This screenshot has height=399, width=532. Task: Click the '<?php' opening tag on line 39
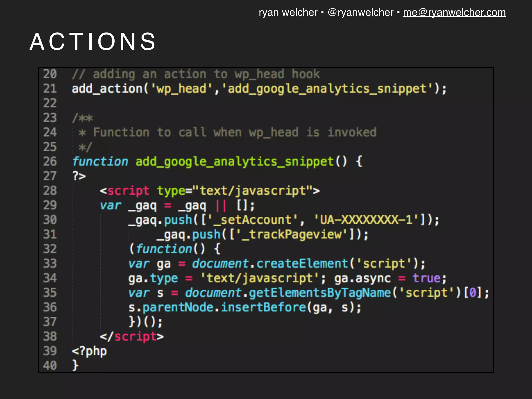tap(89, 351)
